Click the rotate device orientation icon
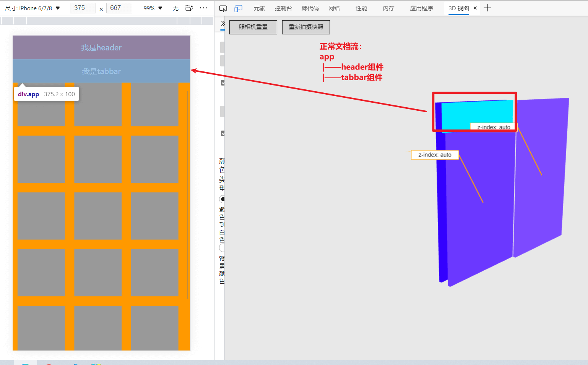This screenshot has height=365, width=588. click(x=189, y=8)
